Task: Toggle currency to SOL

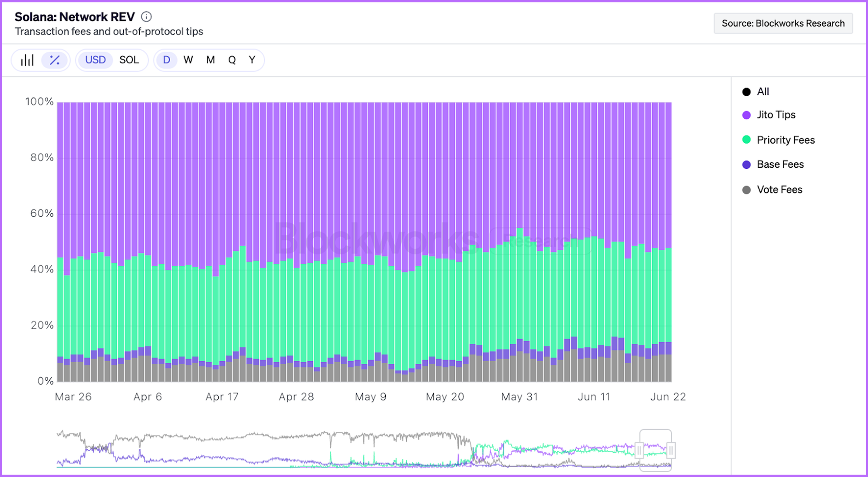Action: pyautogui.click(x=129, y=60)
